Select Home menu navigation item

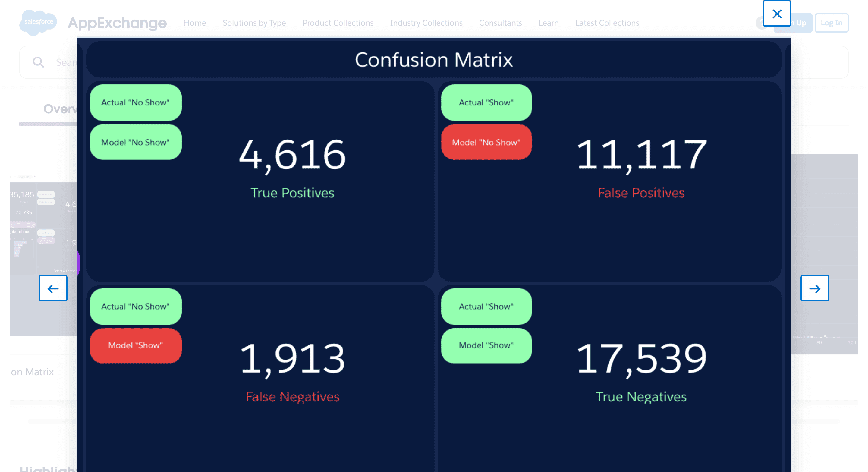coord(194,23)
